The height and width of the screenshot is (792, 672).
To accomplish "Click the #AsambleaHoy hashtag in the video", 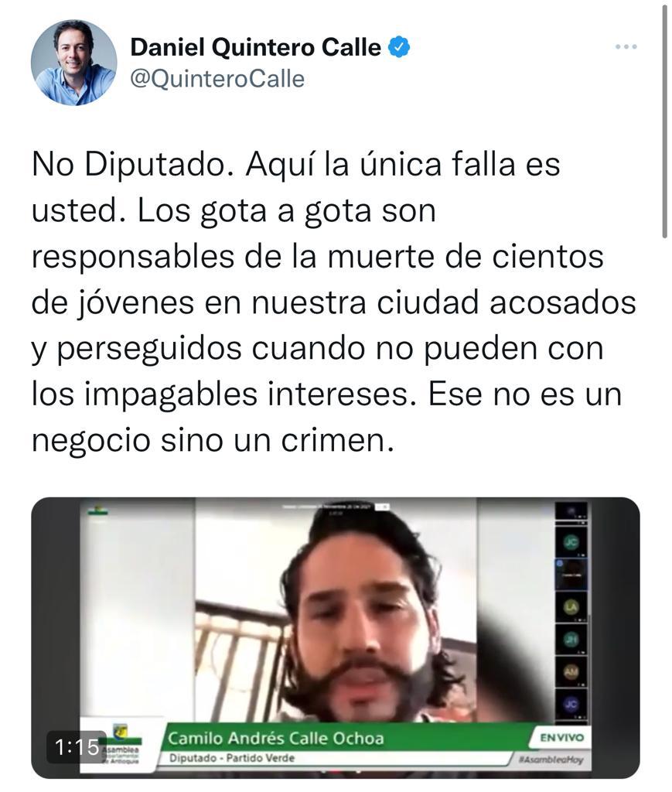I will click(551, 760).
